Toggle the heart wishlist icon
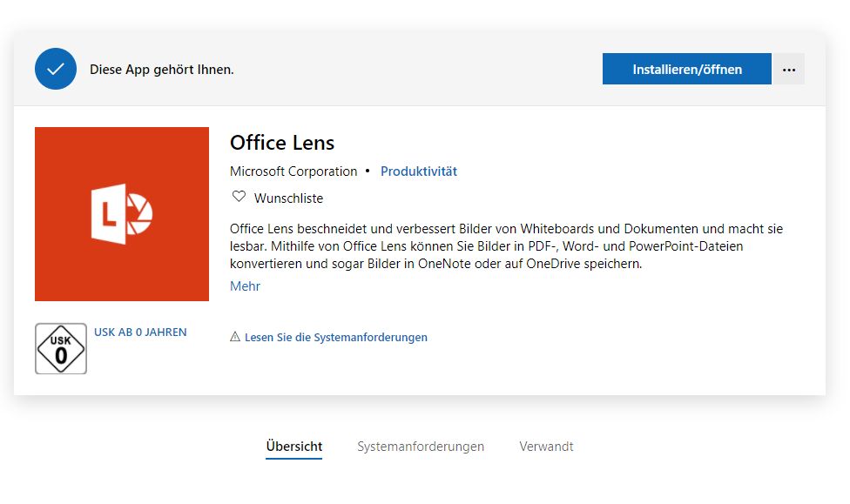The width and height of the screenshot is (850, 504). click(239, 196)
